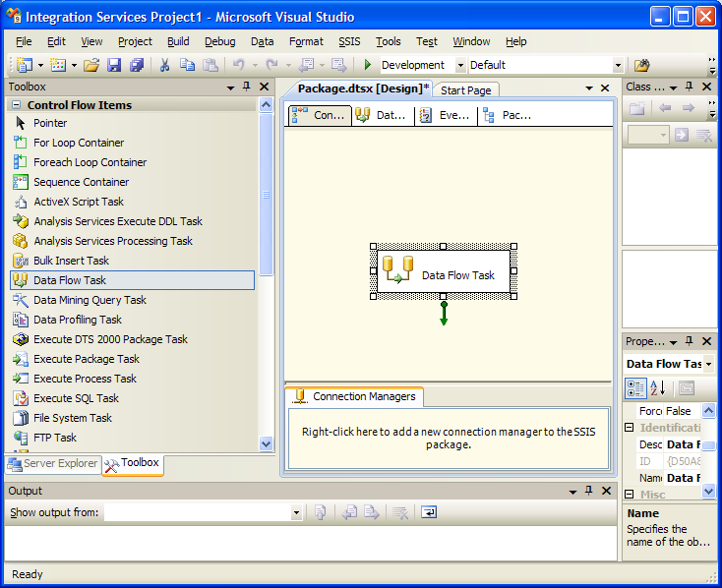Click the Connection Managers area text
Screen dimensions: 722x588
449,438
